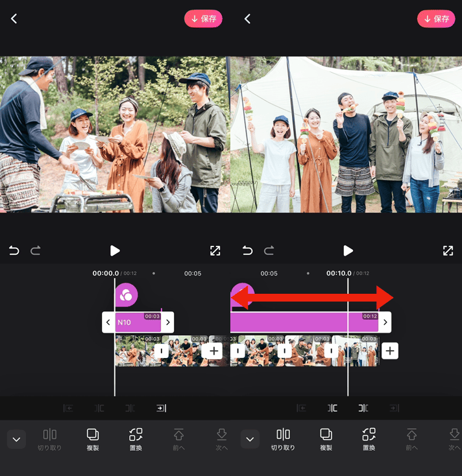Play the tent group photo preview
The width and height of the screenshot is (462, 476).
(x=348, y=251)
